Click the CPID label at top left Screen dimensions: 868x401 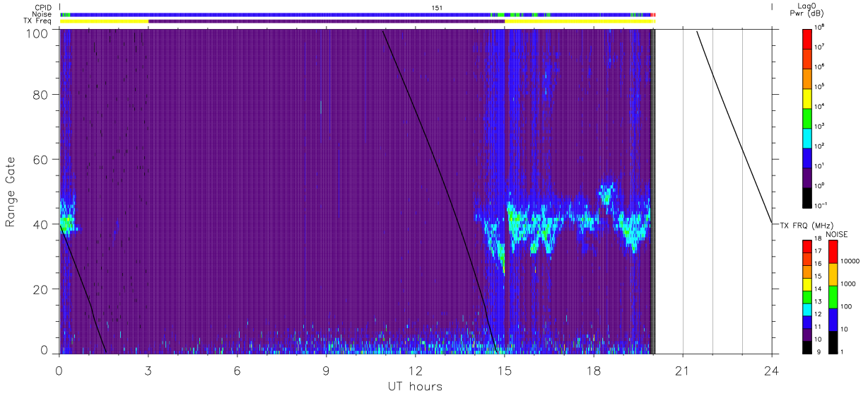point(44,8)
